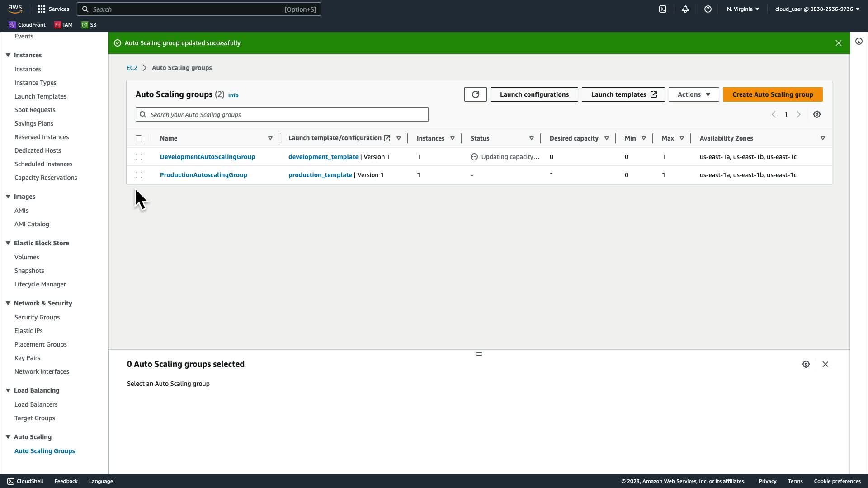Screen dimensions: 868x488
Task: Click the help question mark icon
Action: pos(708,9)
